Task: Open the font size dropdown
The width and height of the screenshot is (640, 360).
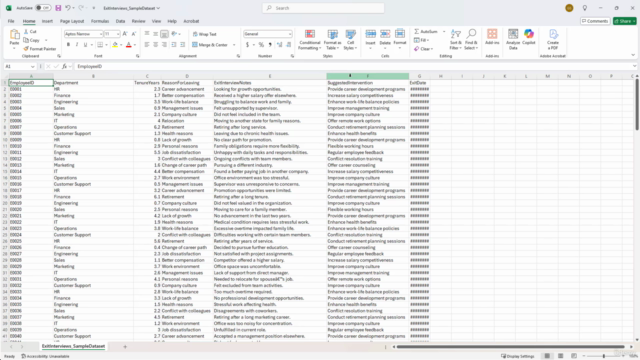Action: (x=118, y=34)
